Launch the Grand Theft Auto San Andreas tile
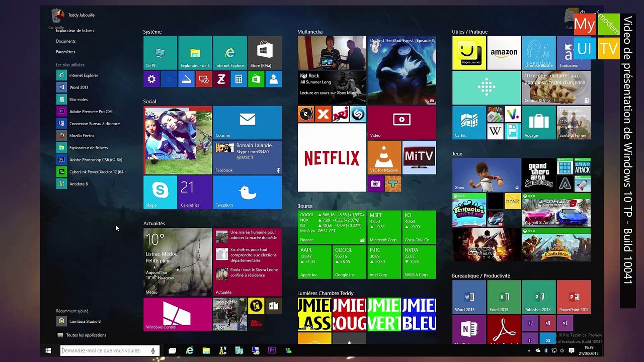The height and width of the screenshot is (362, 644). tap(539, 175)
